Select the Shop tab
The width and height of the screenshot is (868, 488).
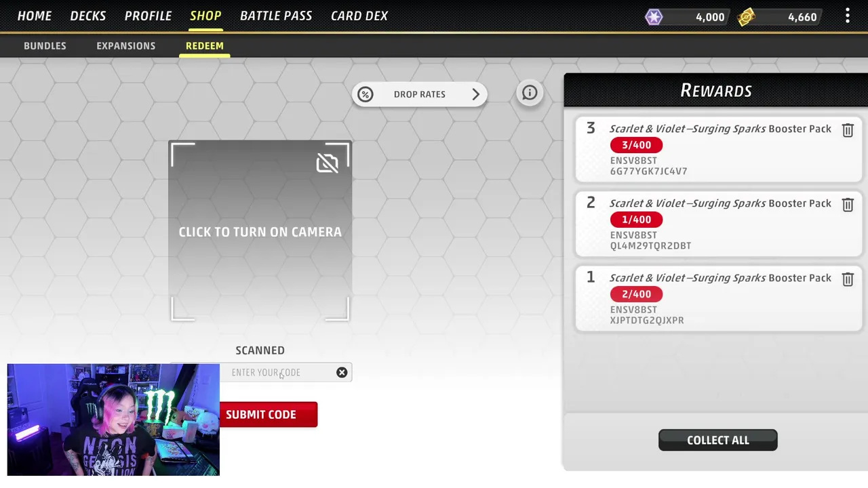(205, 16)
